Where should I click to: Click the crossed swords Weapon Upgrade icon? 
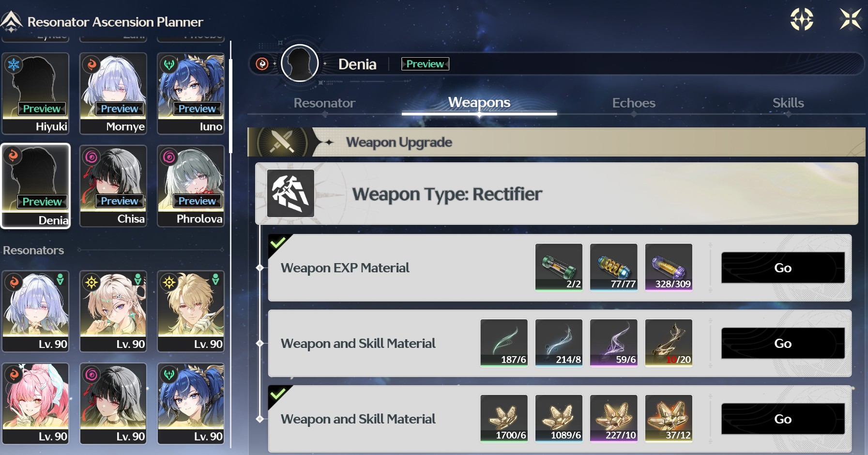[x=282, y=142]
